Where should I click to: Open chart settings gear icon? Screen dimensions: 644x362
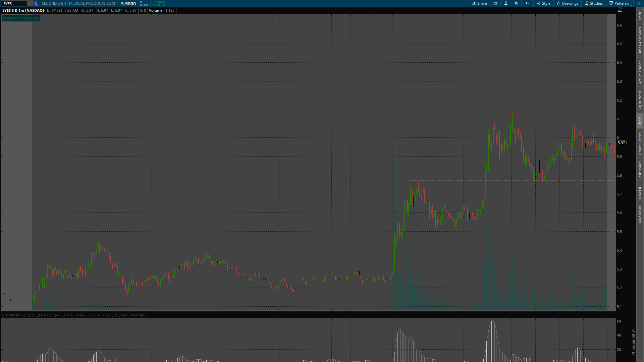pos(516,3)
